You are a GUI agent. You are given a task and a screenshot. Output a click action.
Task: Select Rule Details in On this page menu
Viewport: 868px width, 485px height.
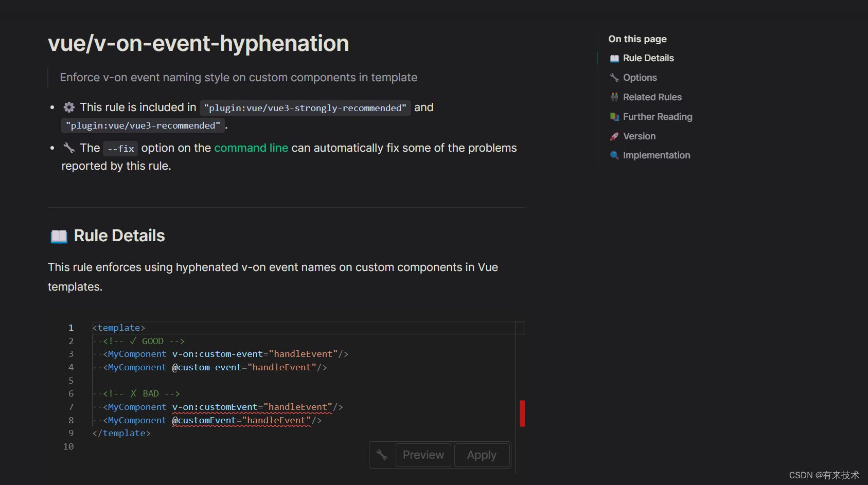[648, 58]
